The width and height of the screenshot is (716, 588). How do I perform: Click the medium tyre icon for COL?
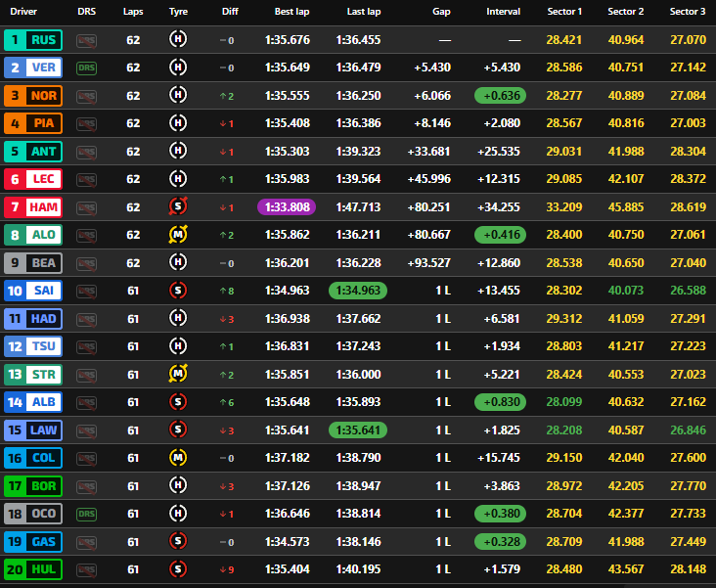[178, 458]
